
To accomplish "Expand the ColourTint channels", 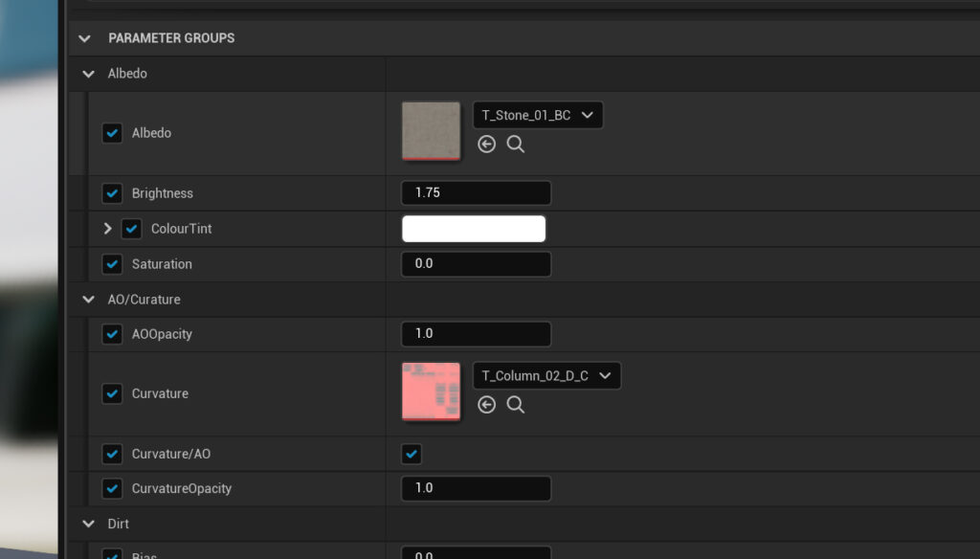I will (107, 229).
